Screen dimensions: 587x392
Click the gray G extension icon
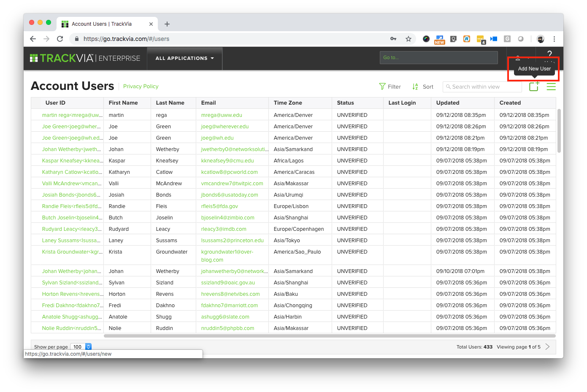(x=507, y=39)
